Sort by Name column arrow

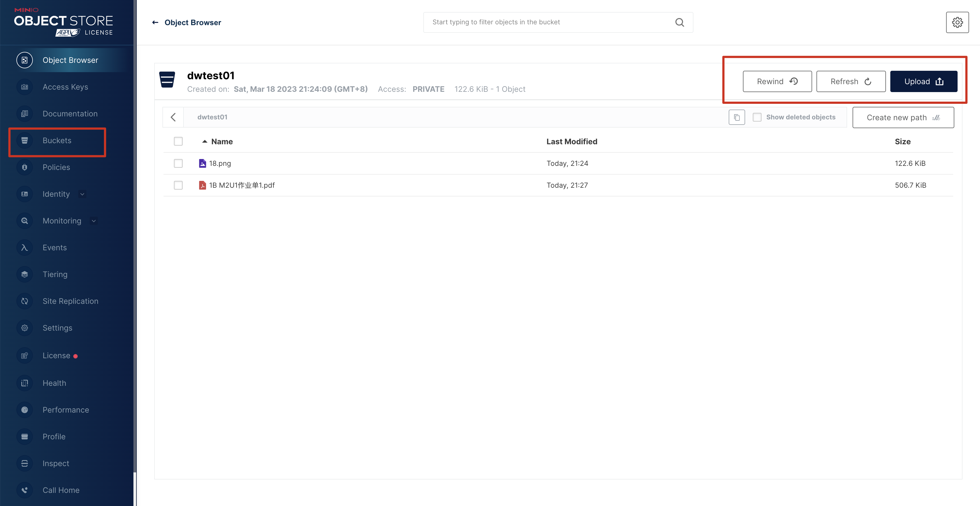point(205,142)
